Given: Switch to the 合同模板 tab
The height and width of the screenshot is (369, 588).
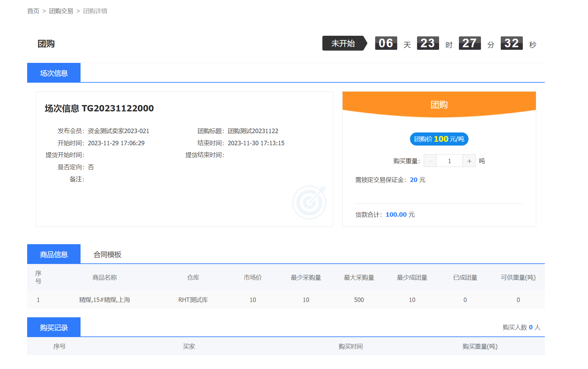Looking at the screenshot, I should pyautogui.click(x=107, y=254).
